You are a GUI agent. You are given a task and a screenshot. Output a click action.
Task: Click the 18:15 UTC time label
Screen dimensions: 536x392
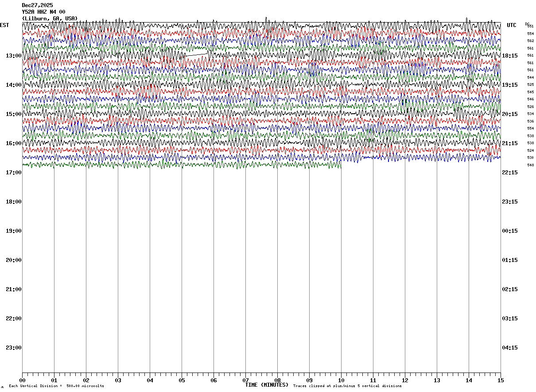510,56
